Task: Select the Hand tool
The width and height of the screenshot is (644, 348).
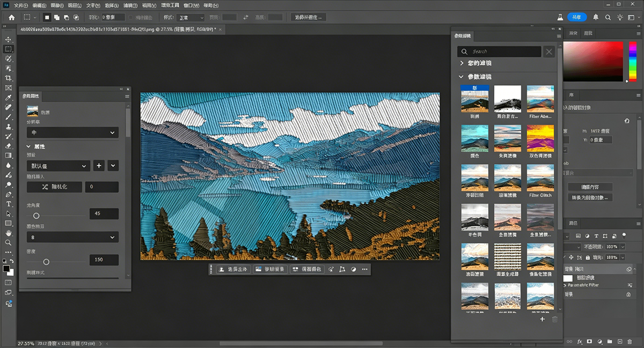Action: click(9, 233)
